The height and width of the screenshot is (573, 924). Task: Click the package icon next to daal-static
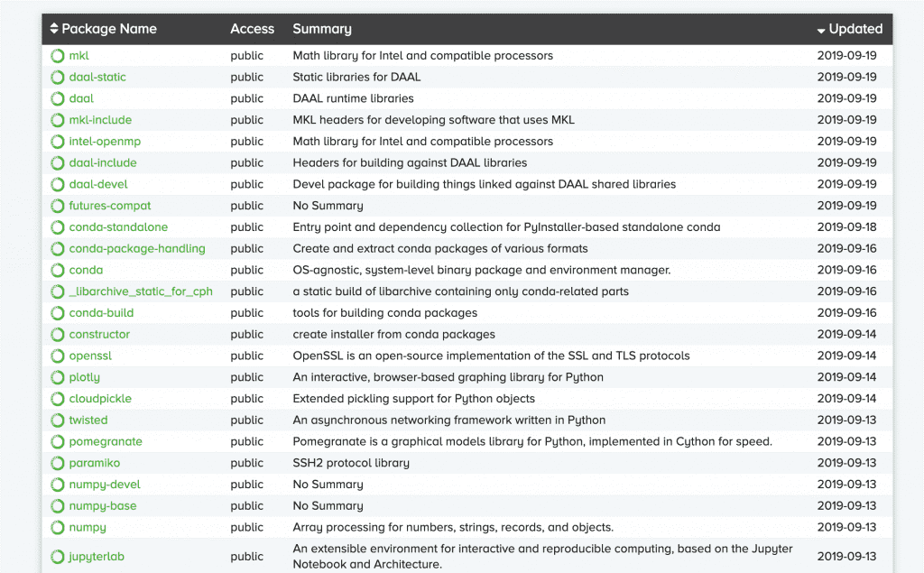57,78
